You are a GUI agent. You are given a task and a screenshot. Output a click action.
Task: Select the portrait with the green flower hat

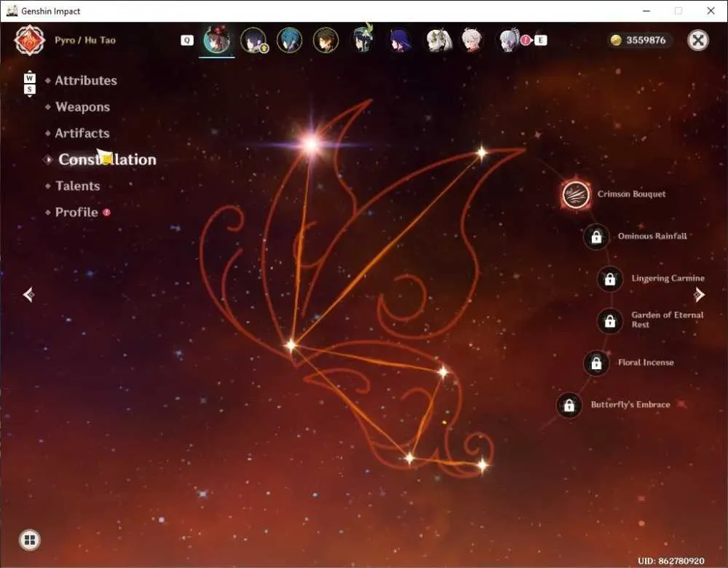point(363,39)
